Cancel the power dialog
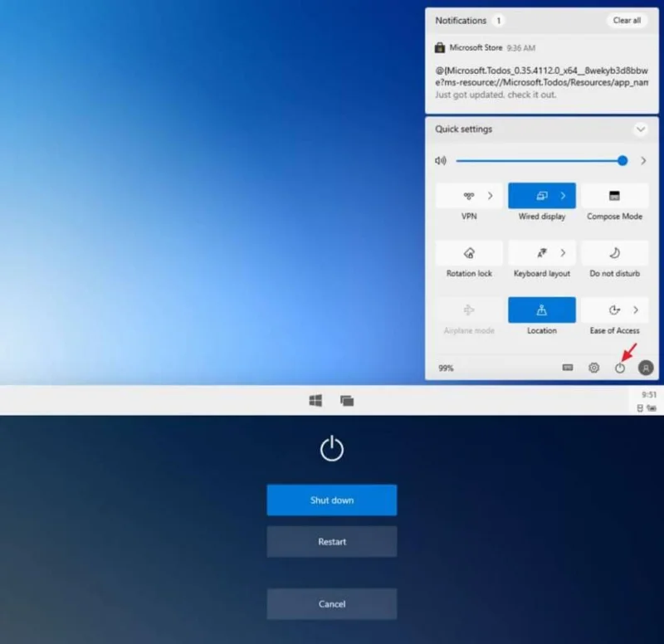Image resolution: width=664 pixels, height=644 pixels. tap(331, 604)
